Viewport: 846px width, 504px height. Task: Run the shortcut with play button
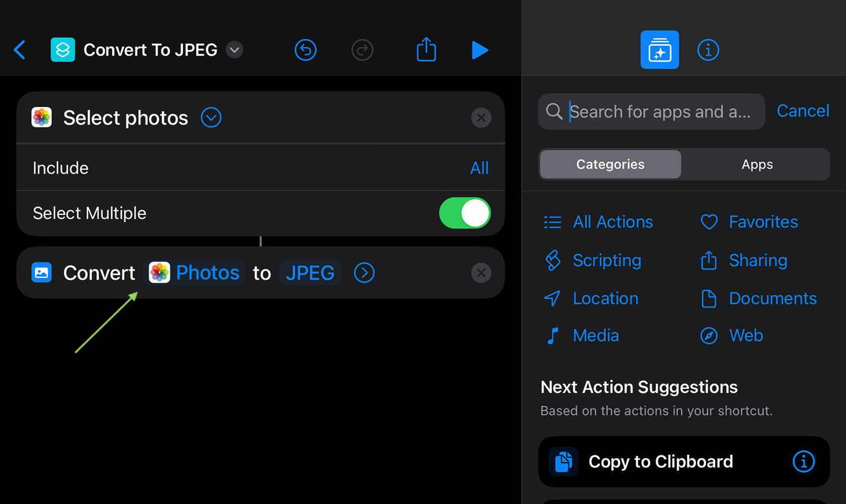(479, 50)
